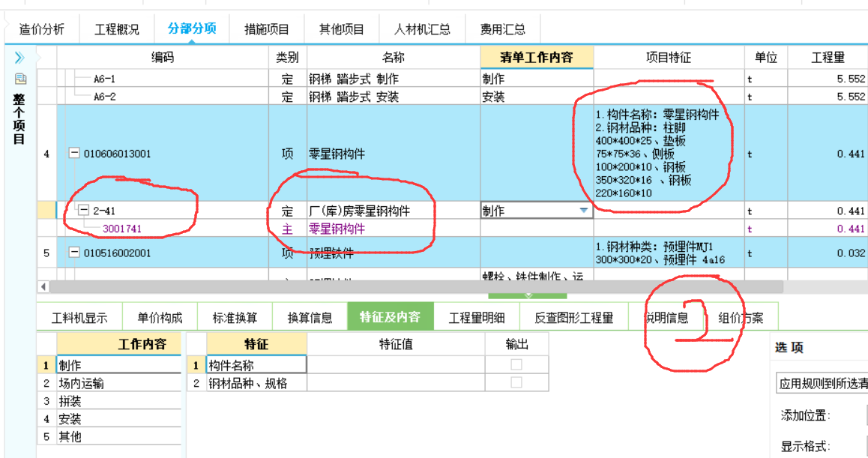868x458 pixels.
Task: Open the 人材机汇总 tab
Action: [x=422, y=28]
